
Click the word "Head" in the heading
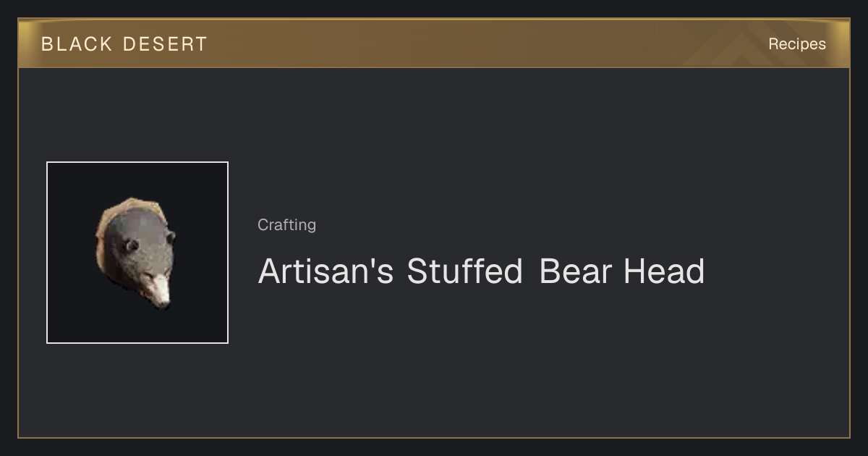click(x=664, y=271)
